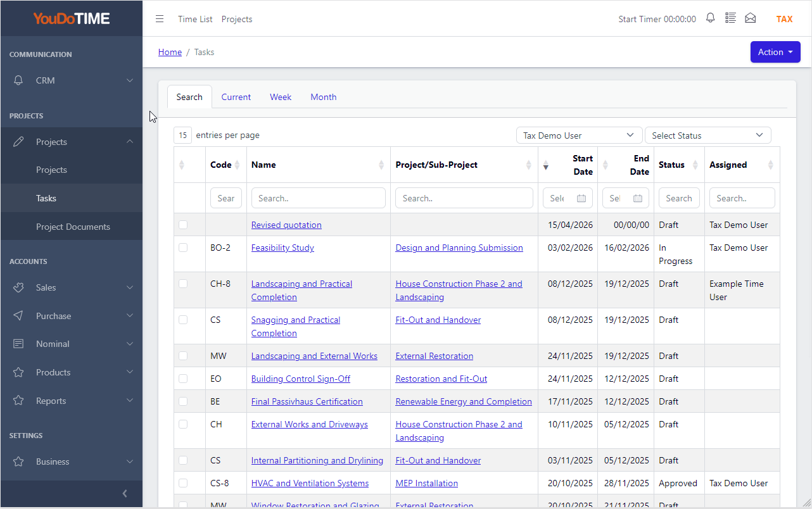Tick checkbox for Feasibility Study row
The image size is (812, 509).
point(183,248)
